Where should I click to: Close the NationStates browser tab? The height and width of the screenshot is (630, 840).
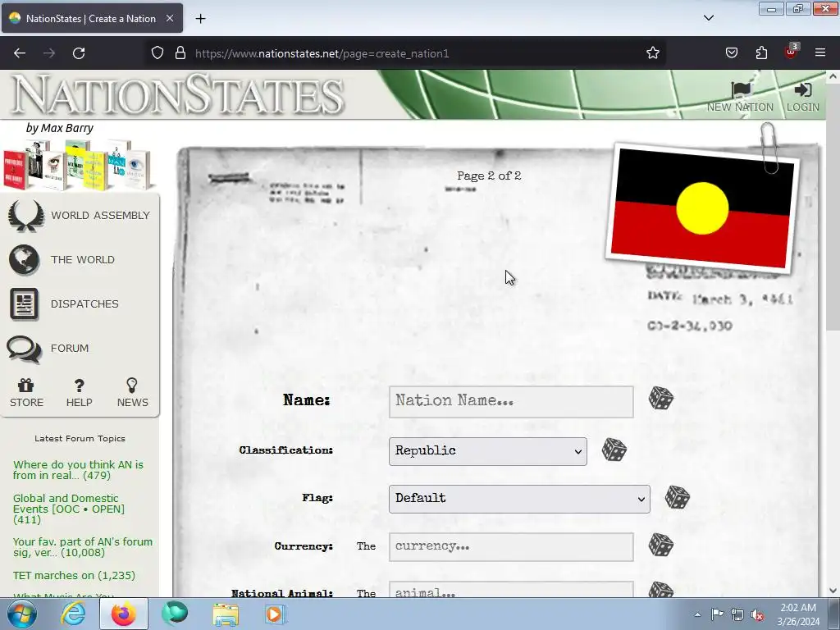pyautogui.click(x=170, y=18)
